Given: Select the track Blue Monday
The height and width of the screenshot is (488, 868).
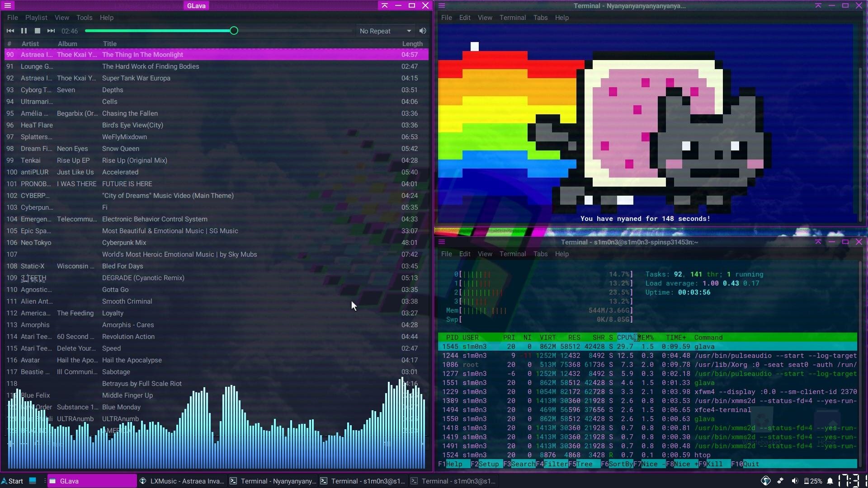Looking at the screenshot, I should click(121, 407).
